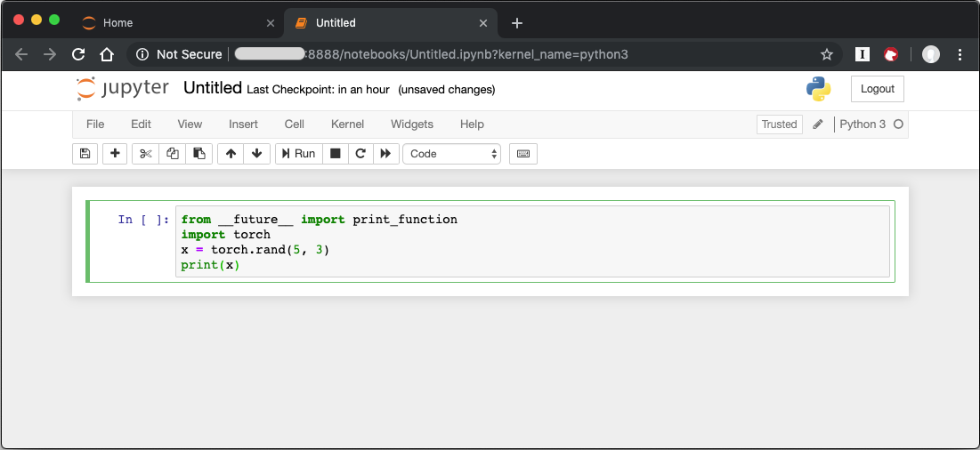The width and height of the screenshot is (980, 450).
Task: Click the address bar URL
Action: point(431,54)
